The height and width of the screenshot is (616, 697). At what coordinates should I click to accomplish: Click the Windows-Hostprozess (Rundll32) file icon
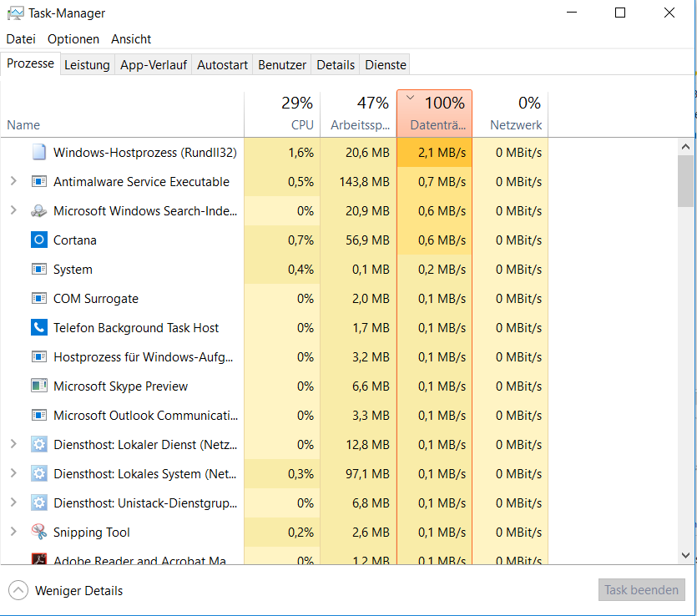point(39,152)
